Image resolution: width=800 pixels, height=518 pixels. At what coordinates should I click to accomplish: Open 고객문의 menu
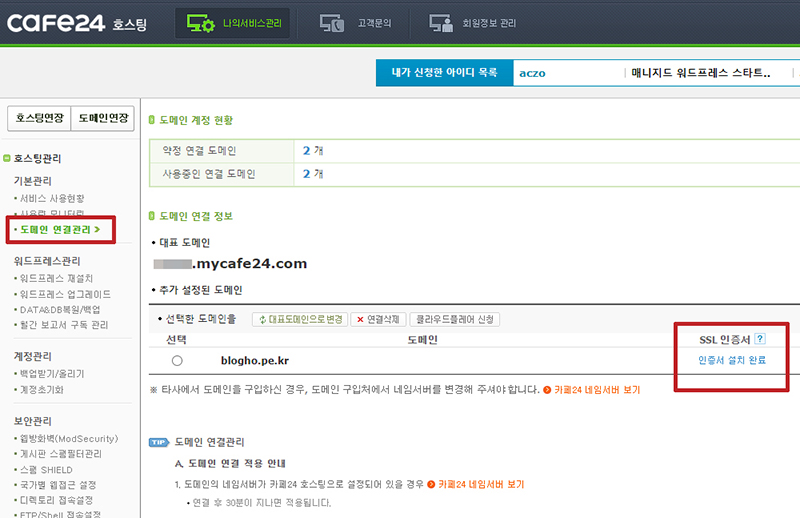point(355,23)
